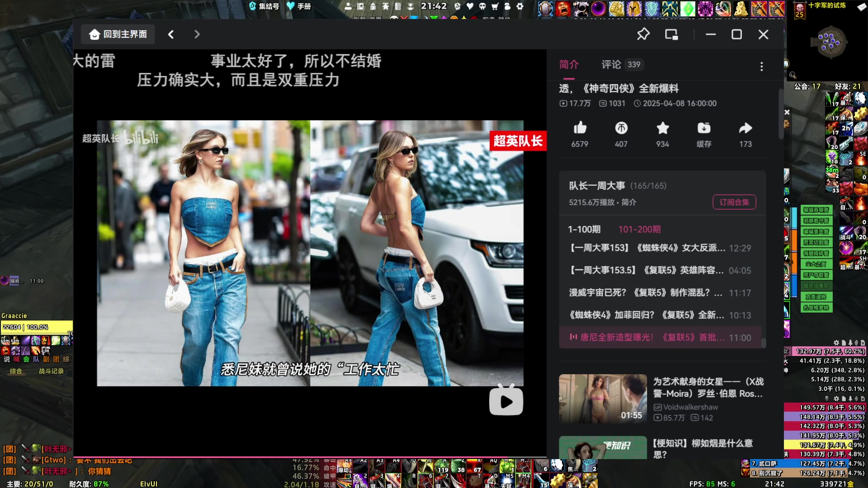Click the 订阅合集 subscribe button
This screenshot has height=488, width=868.
tap(734, 202)
